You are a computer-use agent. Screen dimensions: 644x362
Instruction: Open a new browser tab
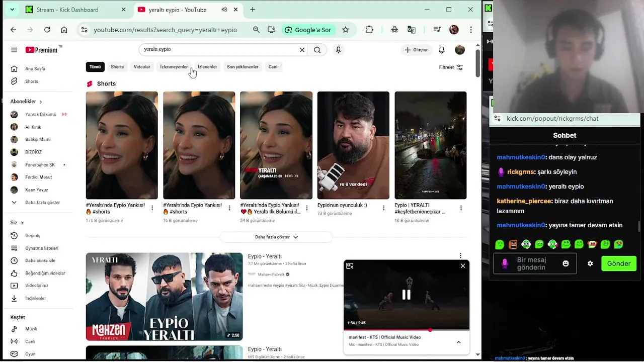(253, 10)
